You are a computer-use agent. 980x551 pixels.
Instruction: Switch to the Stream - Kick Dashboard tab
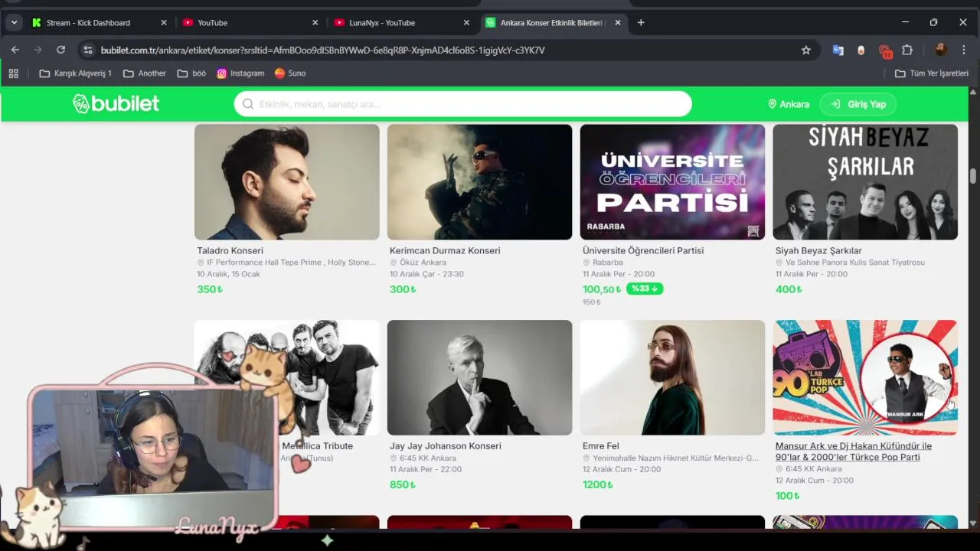point(98,22)
